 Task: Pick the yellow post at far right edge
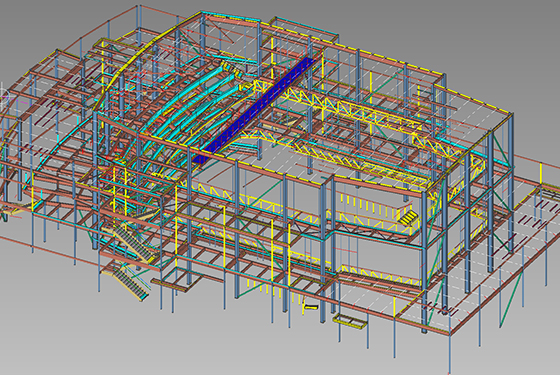[541, 172]
